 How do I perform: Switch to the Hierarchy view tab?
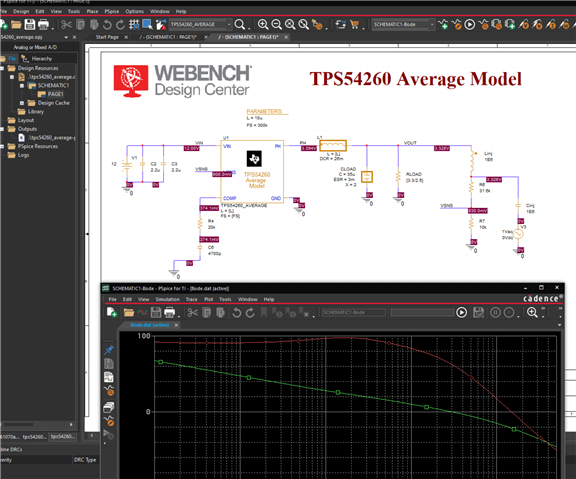pyautogui.click(x=42, y=59)
